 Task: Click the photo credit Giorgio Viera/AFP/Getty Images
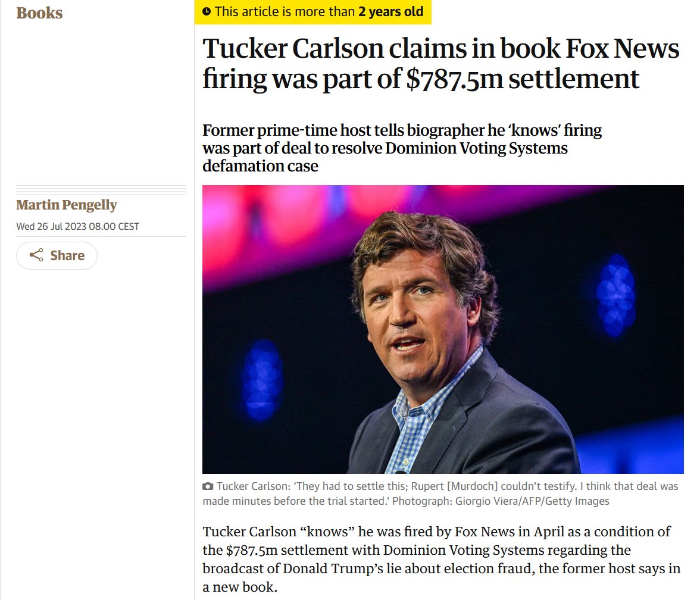(533, 501)
